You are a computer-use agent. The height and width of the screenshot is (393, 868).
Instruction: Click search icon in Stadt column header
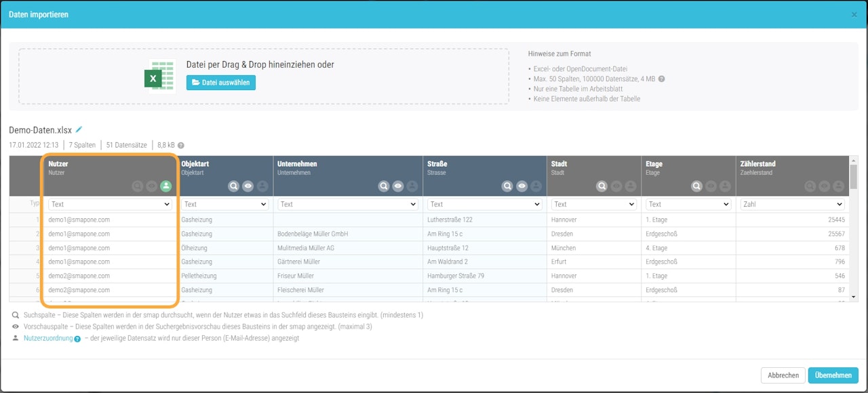pyautogui.click(x=601, y=186)
